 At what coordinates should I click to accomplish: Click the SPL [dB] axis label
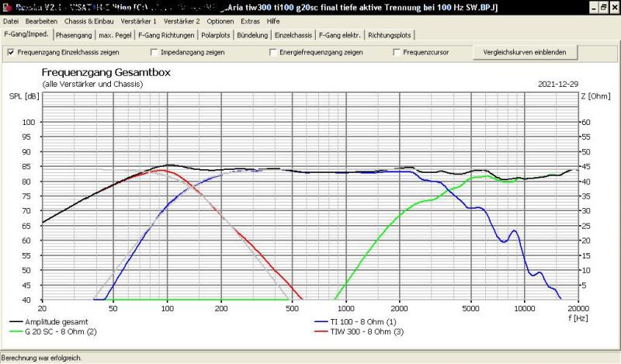point(24,96)
